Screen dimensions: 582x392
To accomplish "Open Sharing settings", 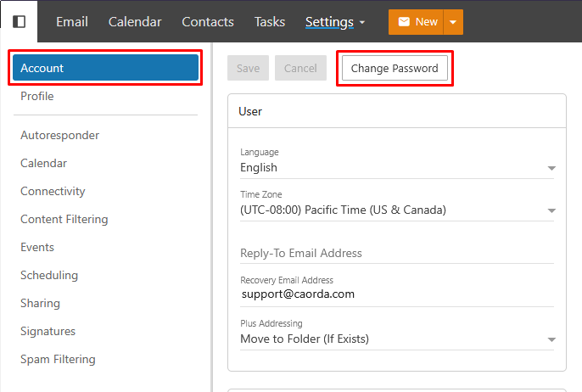I will coord(40,303).
